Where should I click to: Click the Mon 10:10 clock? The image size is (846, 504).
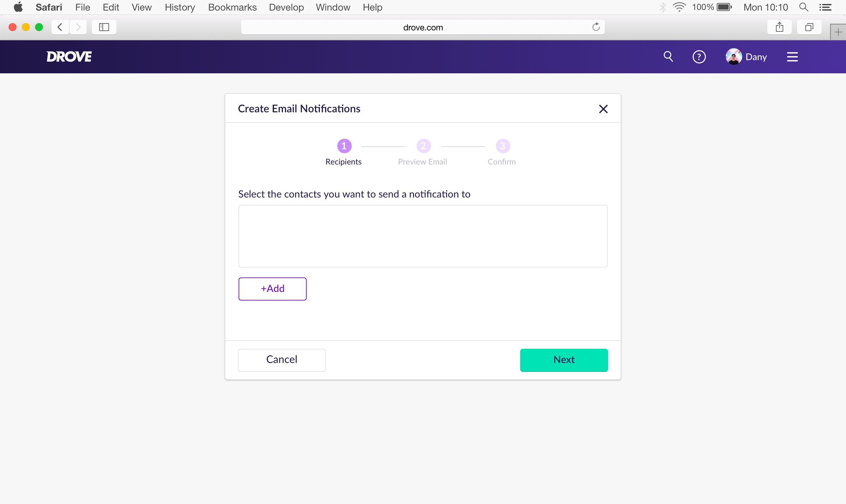click(x=765, y=7)
